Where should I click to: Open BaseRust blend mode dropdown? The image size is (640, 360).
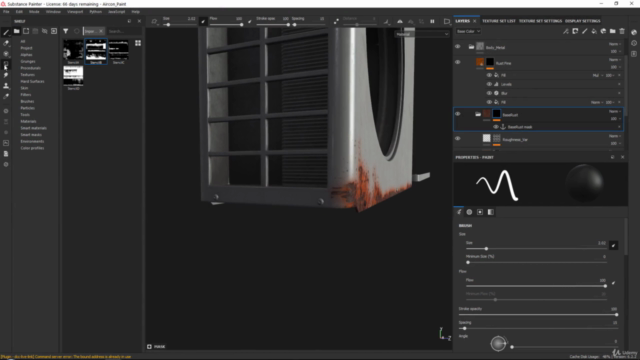coord(615,111)
